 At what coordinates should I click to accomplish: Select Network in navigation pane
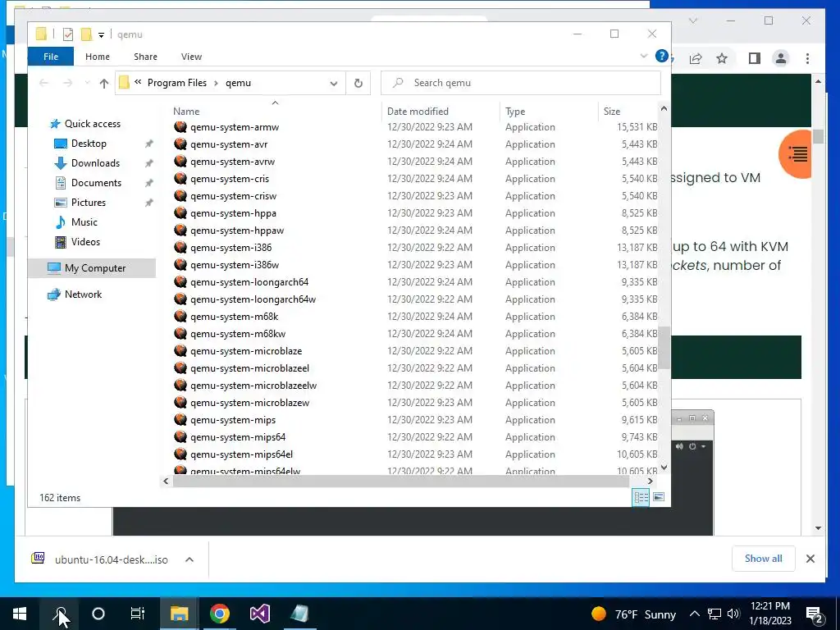pyautogui.click(x=83, y=294)
